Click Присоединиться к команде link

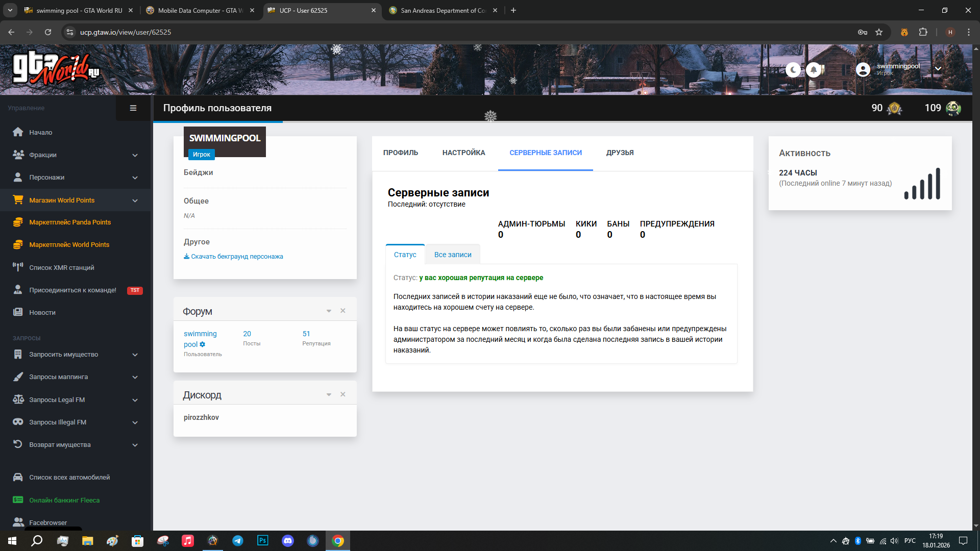click(72, 290)
